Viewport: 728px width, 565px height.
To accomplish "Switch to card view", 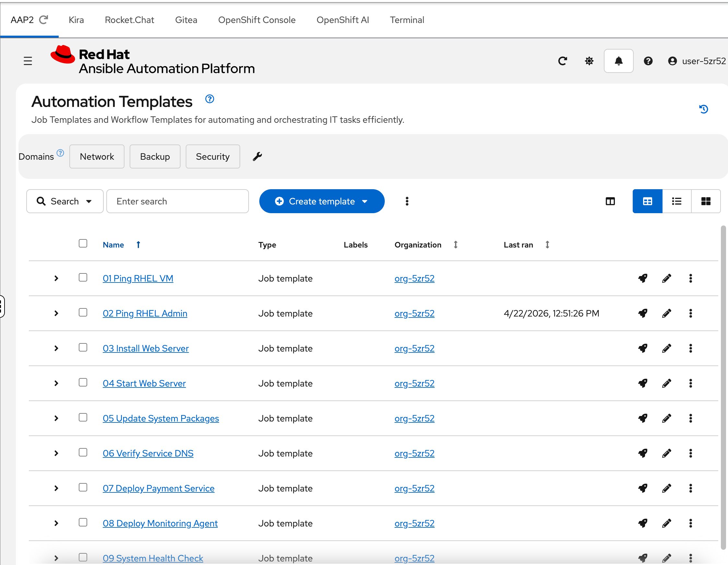I will click(706, 201).
